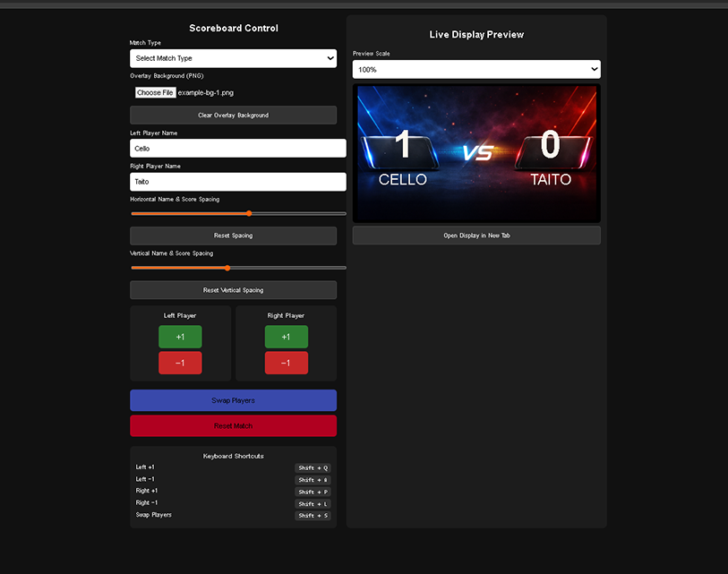728x574 pixels.
Task: Clear the overlay background
Action: [x=233, y=115]
